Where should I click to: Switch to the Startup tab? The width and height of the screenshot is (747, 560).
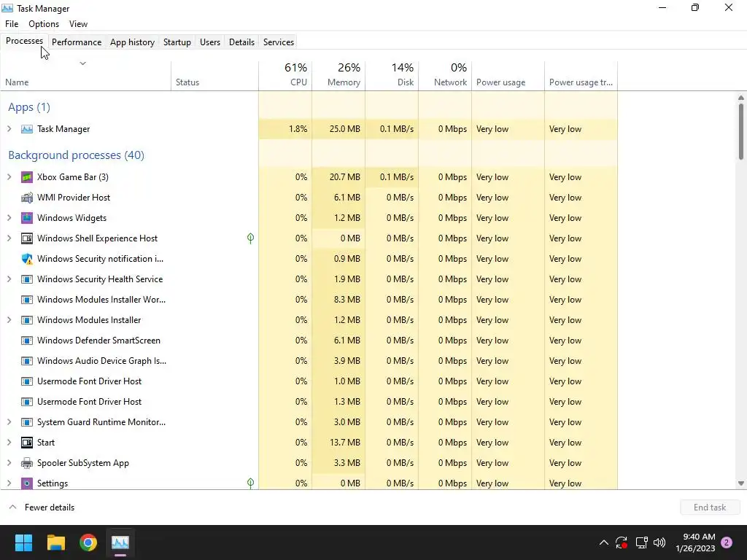(177, 42)
